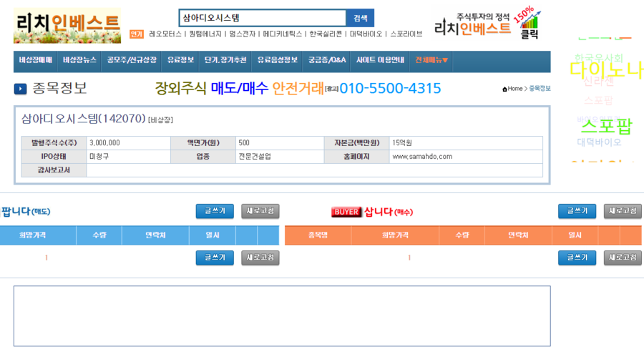This screenshot has height=347, width=644.
Task: Open the 단기,장기추천 menu
Action: (225, 60)
